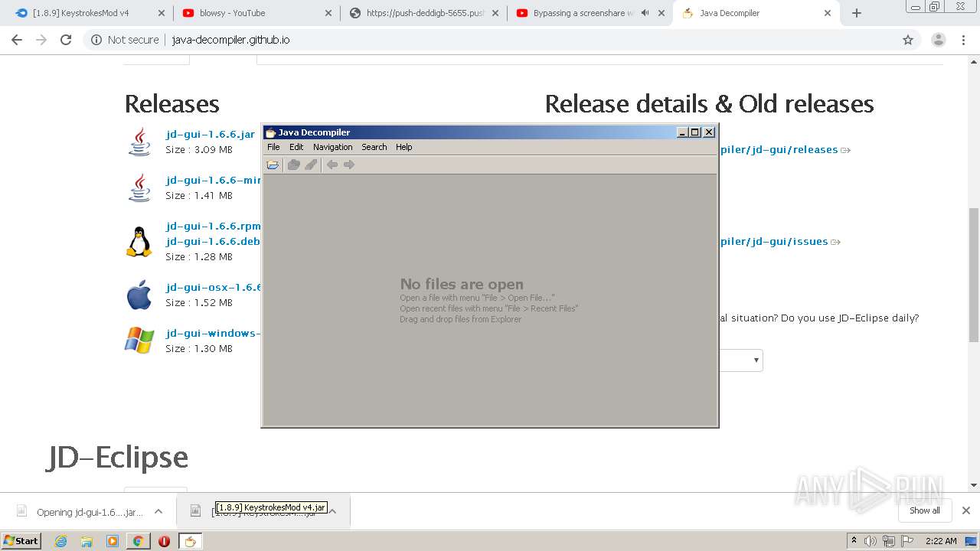Image resolution: width=980 pixels, height=551 pixels.
Task: Go back in browser history
Action: (x=17, y=40)
